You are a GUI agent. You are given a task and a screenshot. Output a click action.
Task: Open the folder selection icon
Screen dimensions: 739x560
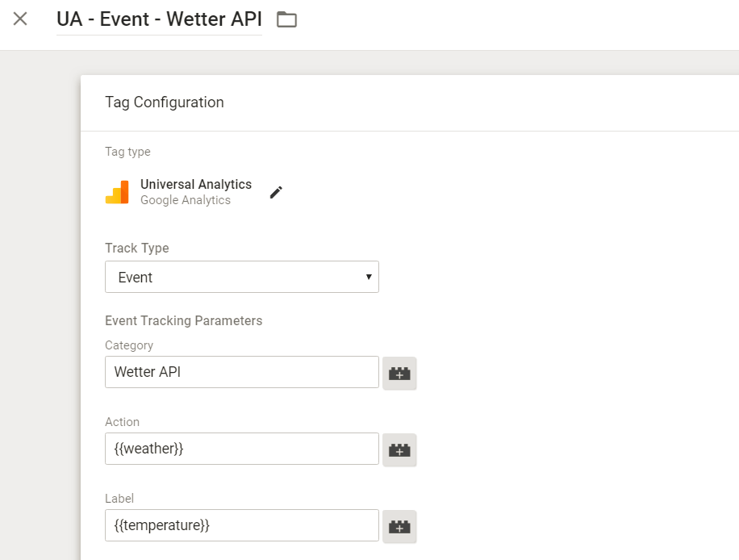click(x=286, y=19)
